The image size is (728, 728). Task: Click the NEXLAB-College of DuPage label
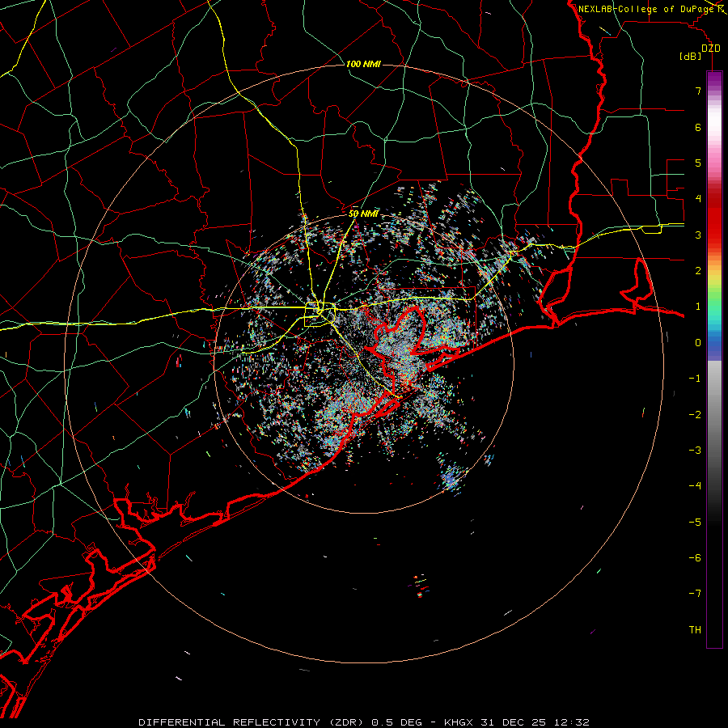click(x=646, y=9)
